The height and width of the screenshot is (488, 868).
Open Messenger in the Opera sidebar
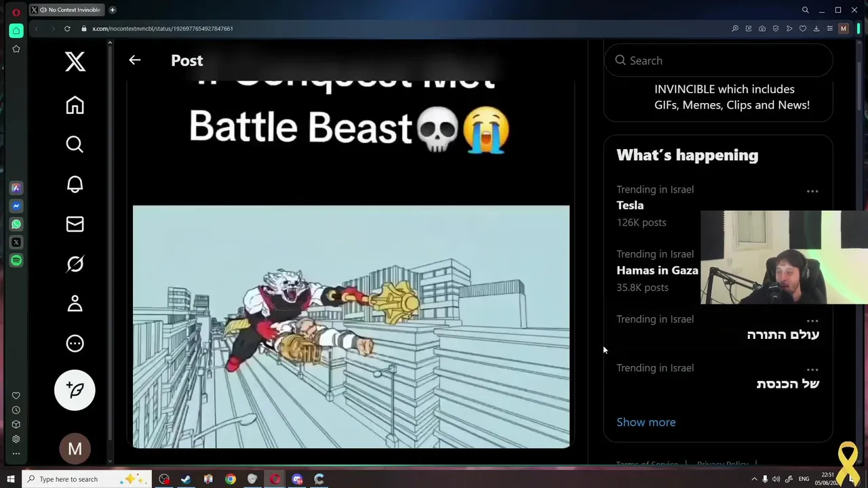pos(16,206)
